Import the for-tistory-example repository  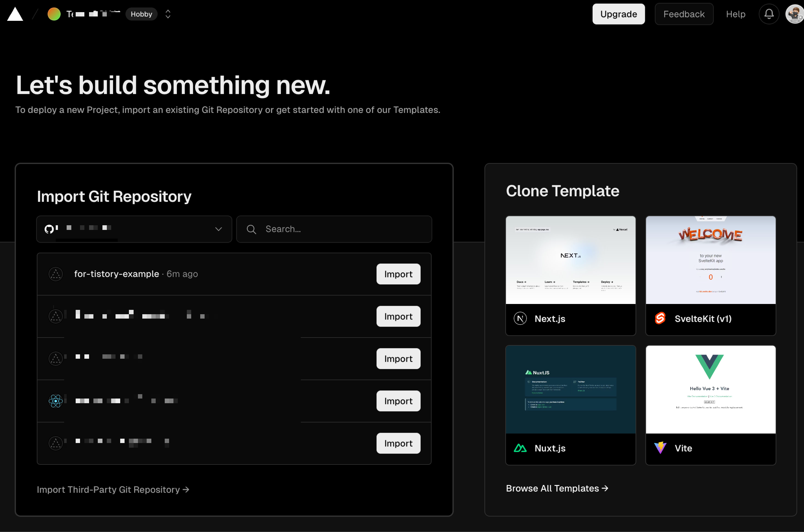tap(398, 274)
